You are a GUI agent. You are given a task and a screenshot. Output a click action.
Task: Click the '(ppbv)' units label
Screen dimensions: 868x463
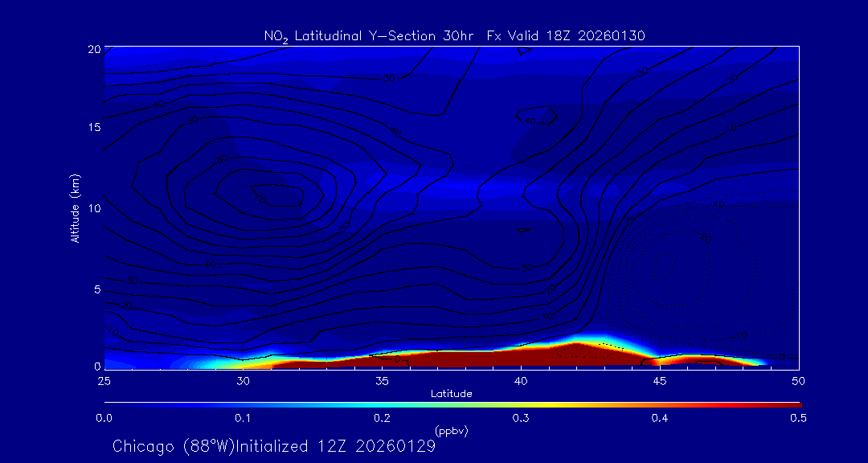click(451, 432)
